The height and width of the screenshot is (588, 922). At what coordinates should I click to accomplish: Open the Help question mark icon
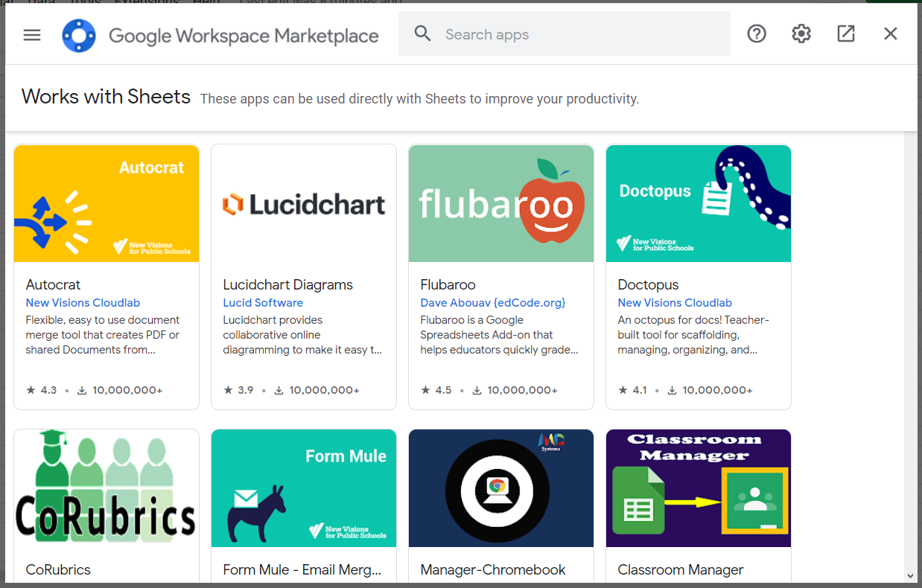[x=757, y=33]
